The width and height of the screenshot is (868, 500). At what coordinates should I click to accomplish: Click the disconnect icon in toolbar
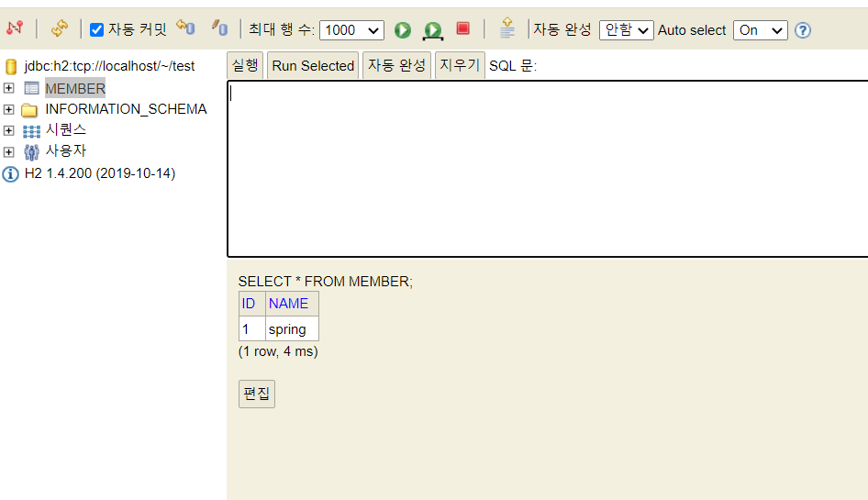(15, 28)
